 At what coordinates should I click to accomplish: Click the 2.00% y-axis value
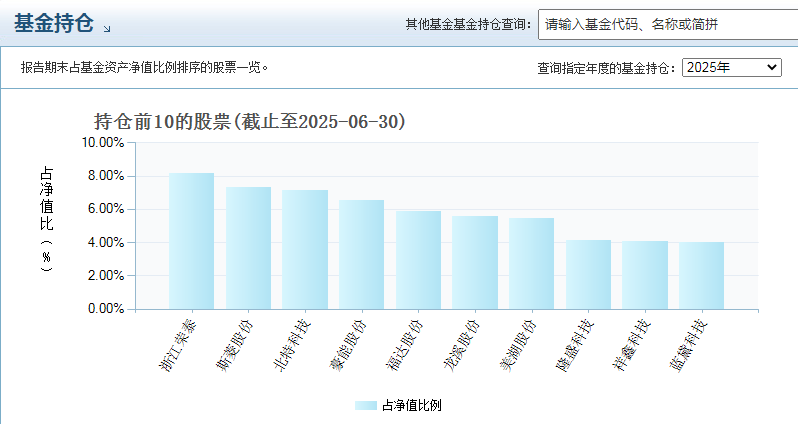point(106,276)
